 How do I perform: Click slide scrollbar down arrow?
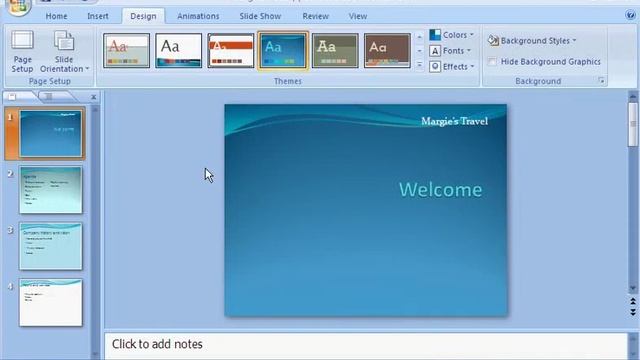point(633,289)
